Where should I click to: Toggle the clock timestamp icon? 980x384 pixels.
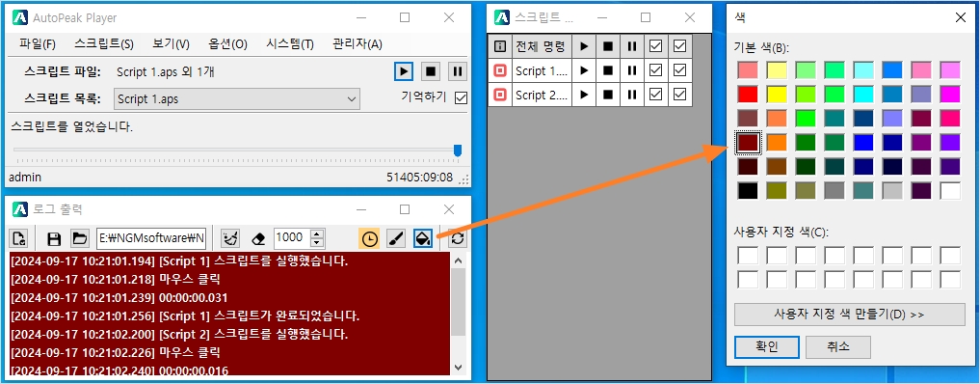pyautogui.click(x=370, y=238)
